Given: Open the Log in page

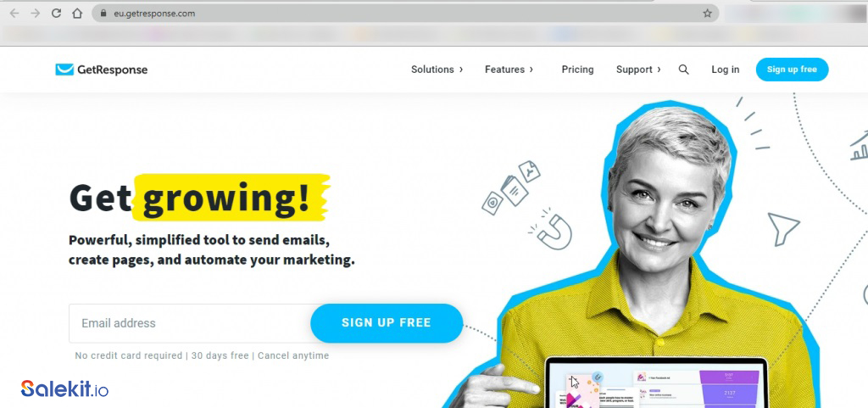Looking at the screenshot, I should click(726, 70).
